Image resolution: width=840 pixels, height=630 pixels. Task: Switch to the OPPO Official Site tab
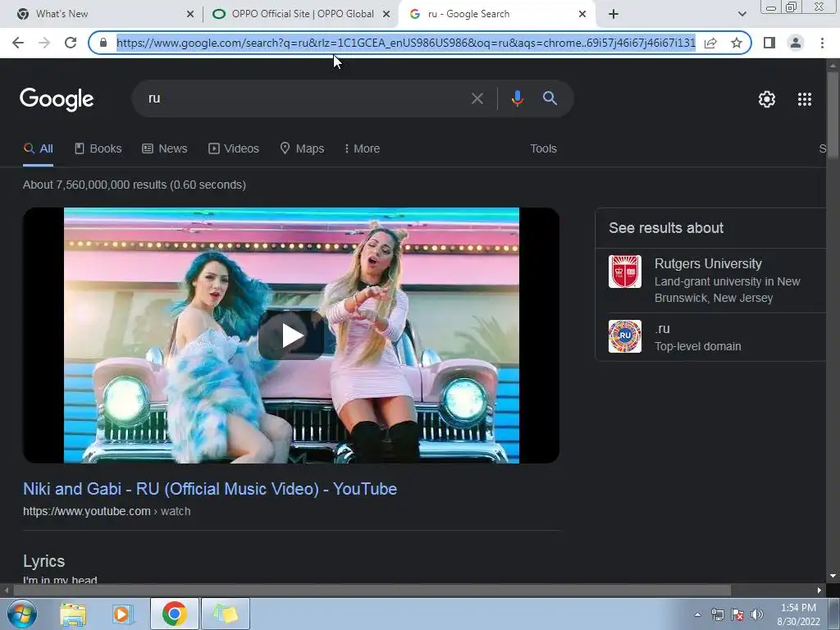click(x=300, y=14)
